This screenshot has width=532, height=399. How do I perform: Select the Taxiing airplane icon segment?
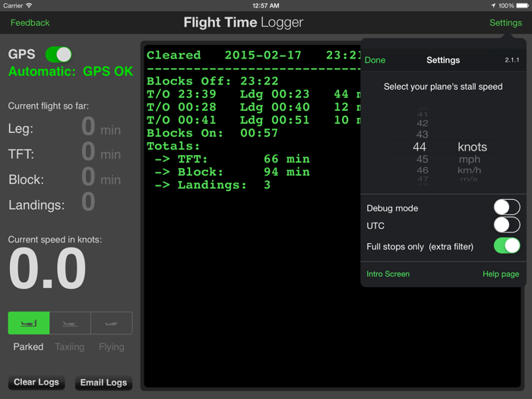[x=70, y=323]
